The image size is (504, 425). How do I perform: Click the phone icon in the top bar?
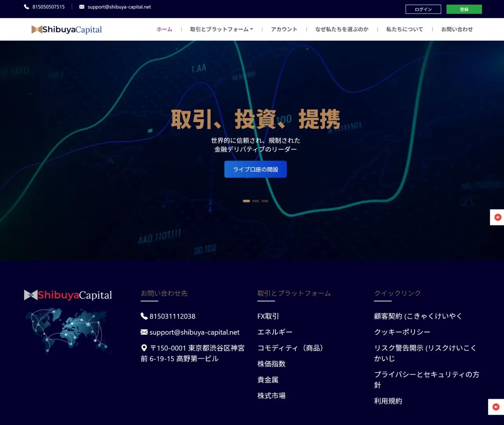(26, 7)
